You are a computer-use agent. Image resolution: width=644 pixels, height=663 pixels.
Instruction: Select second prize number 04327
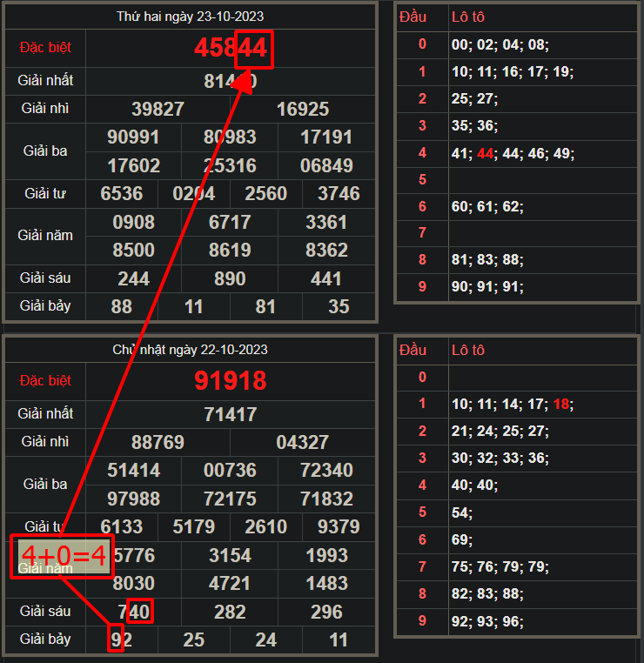pyautogui.click(x=302, y=442)
